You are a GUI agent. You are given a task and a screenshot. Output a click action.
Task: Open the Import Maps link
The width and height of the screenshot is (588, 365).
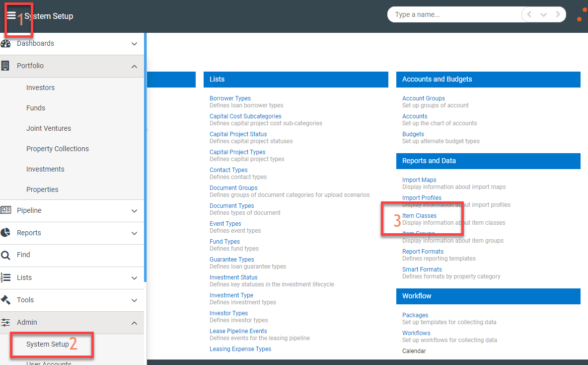pyautogui.click(x=419, y=180)
